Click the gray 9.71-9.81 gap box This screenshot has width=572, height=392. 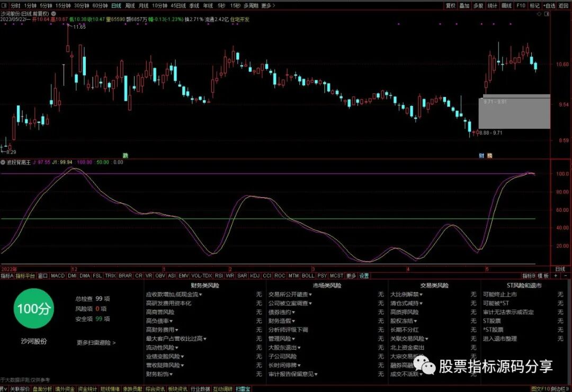[x=514, y=112]
